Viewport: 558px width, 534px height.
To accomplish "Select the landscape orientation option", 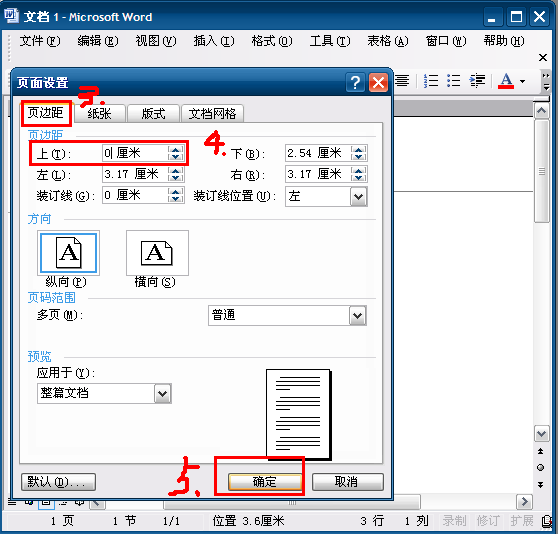I will pyautogui.click(x=157, y=253).
